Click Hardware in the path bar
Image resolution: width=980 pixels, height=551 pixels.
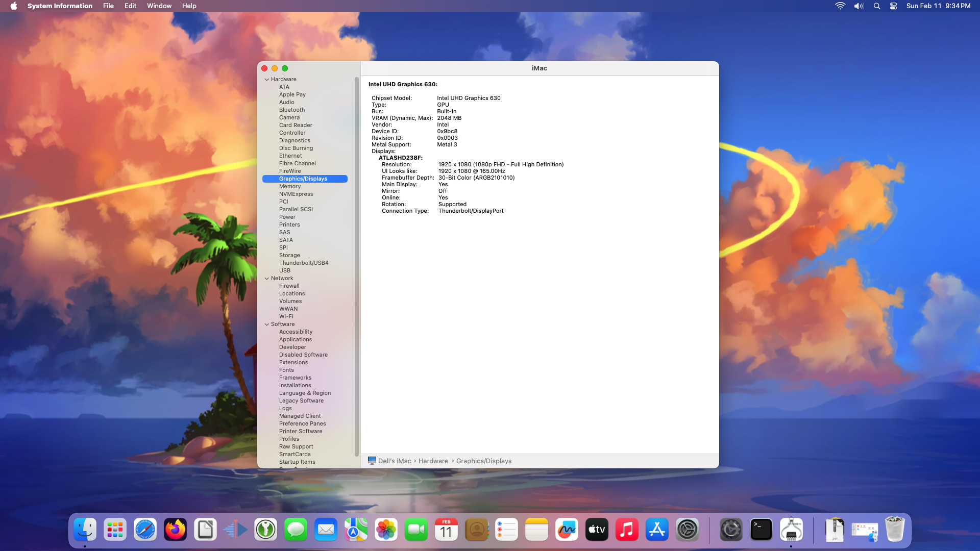click(433, 461)
